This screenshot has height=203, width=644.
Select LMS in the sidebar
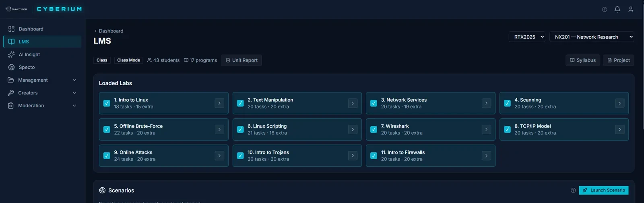coord(42,42)
